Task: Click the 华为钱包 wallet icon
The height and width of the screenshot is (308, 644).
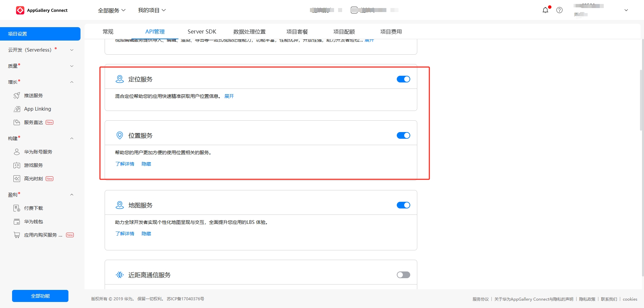Action: pyautogui.click(x=17, y=222)
